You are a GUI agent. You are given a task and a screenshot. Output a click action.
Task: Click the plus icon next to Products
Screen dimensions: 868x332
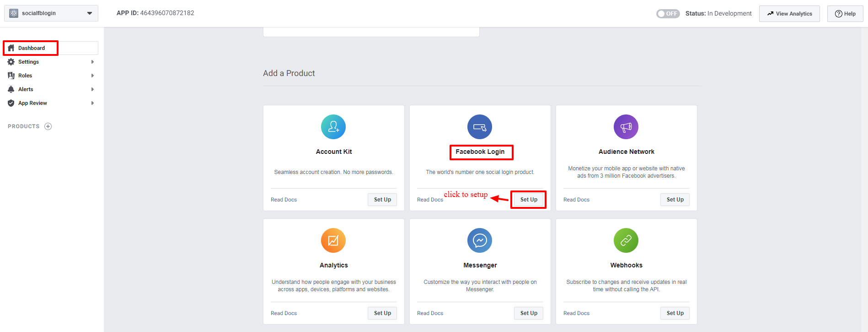48,126
